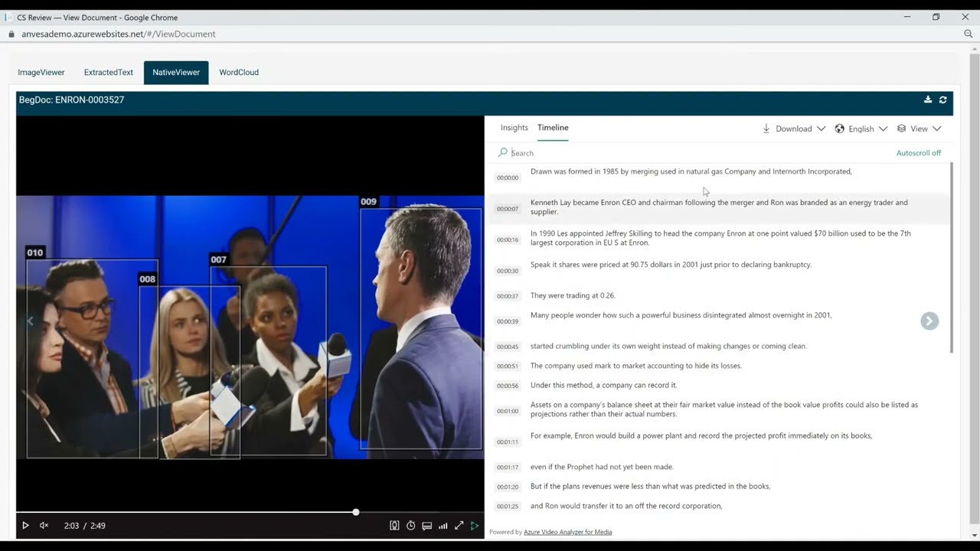Select line 'Drawn was formed in 1985'
Image resolution: width=980 pixels, height=551 pixels.
(691, 171)
